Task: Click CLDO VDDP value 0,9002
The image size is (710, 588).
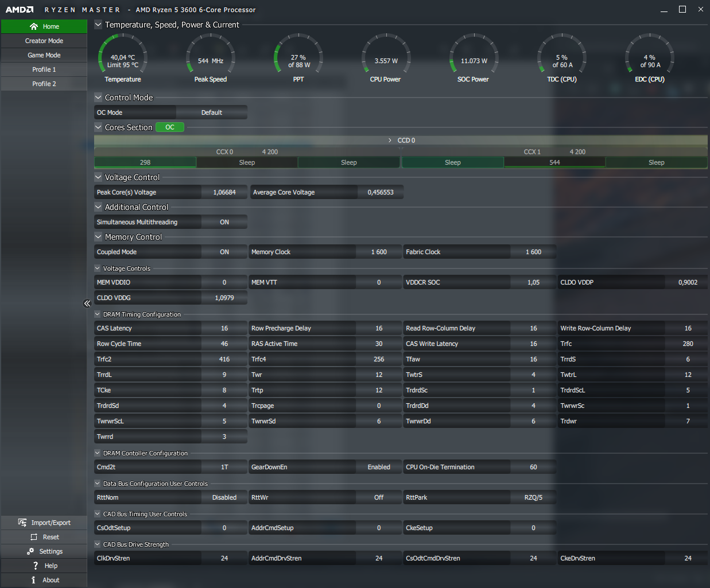Action: 688,282
